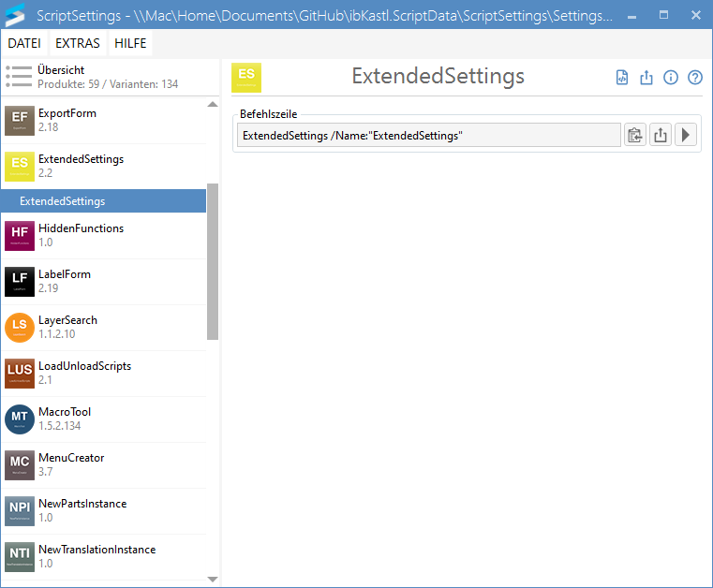Select the MacroTool product icon
The height and width of the screenshot is (588, 713).
[x=20, y=419]
